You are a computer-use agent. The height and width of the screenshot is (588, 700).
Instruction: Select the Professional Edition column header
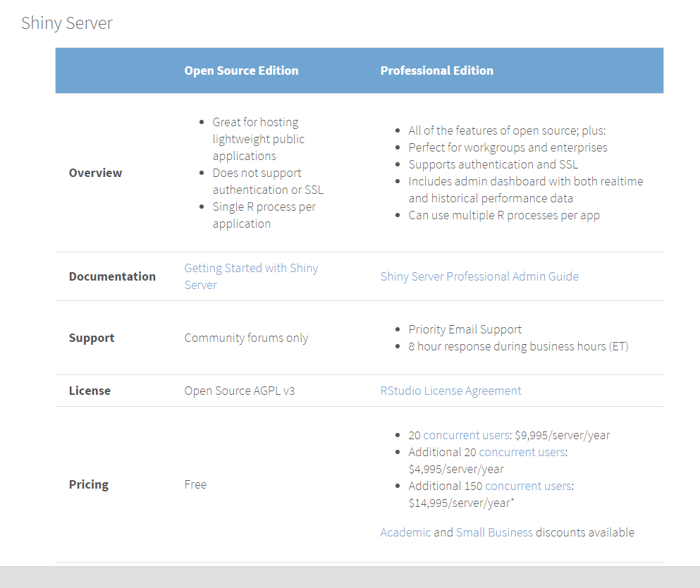pos(436,71)
